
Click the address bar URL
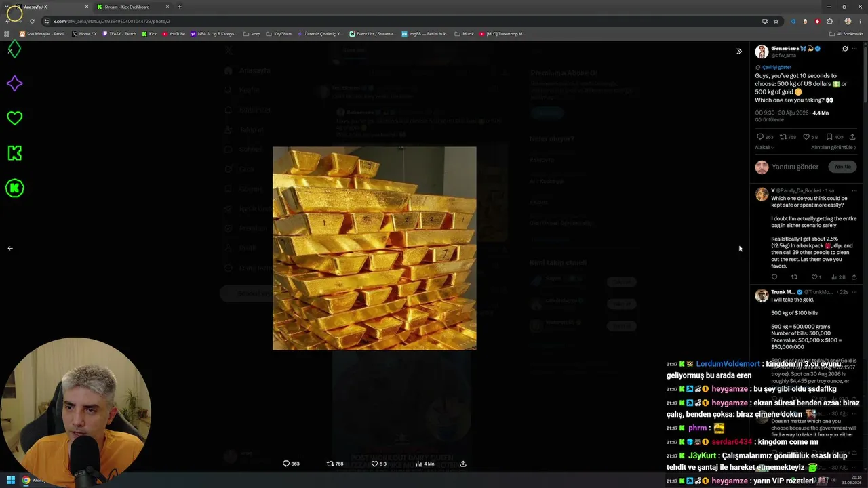111,21
